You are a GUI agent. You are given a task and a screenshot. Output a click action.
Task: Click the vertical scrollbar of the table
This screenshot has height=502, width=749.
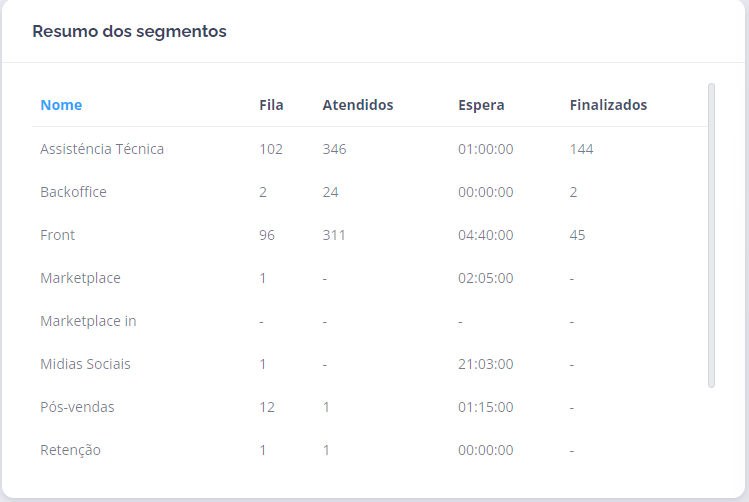coord(711,235)
